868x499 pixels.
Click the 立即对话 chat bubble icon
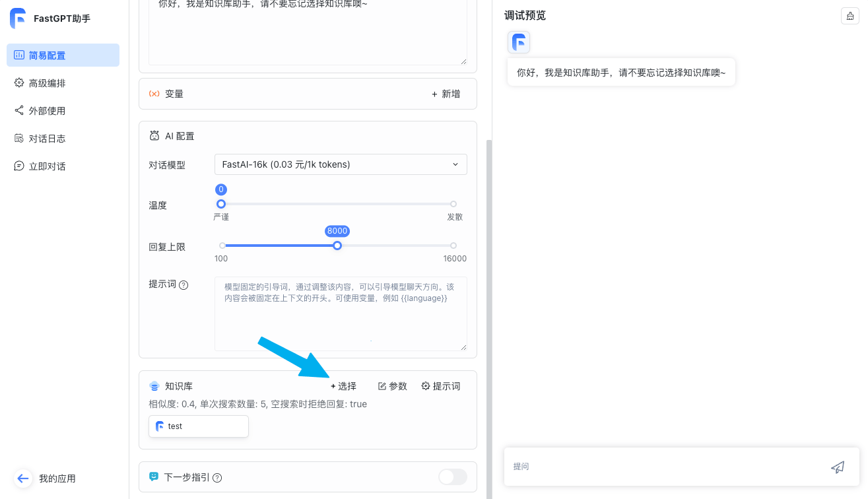point(18,166)
